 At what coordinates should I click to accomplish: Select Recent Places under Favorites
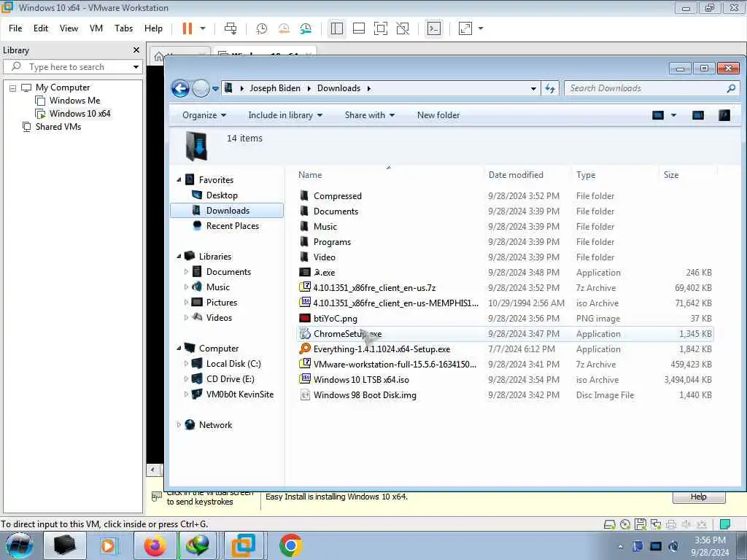[x=233, y=226]
